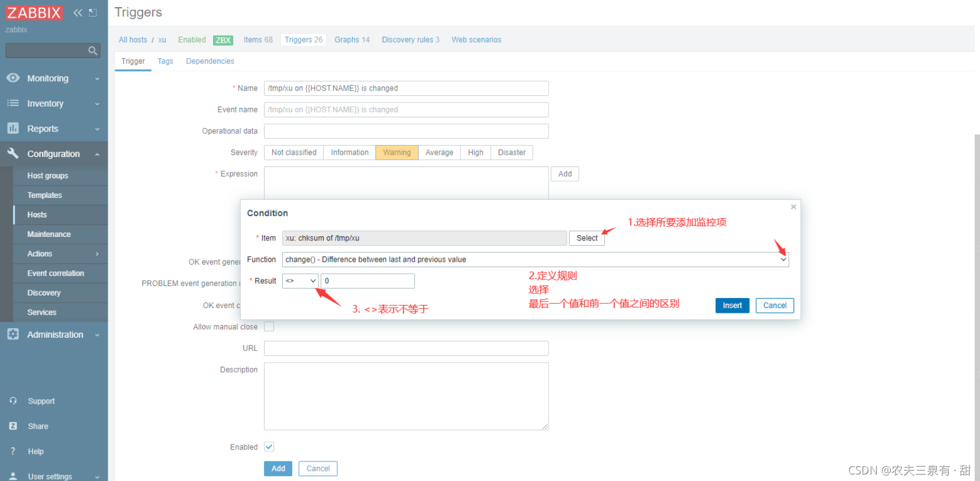Image resolution: width=980 pixels, height=481 pixels.
Task: Toggle the Allow manual close checkbox
Action: coord(269,326)
